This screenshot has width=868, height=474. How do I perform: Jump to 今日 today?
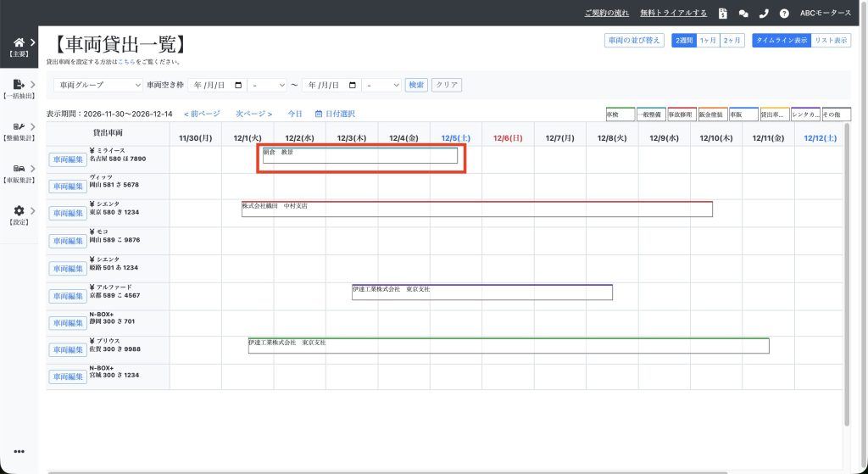coord(295,114)
